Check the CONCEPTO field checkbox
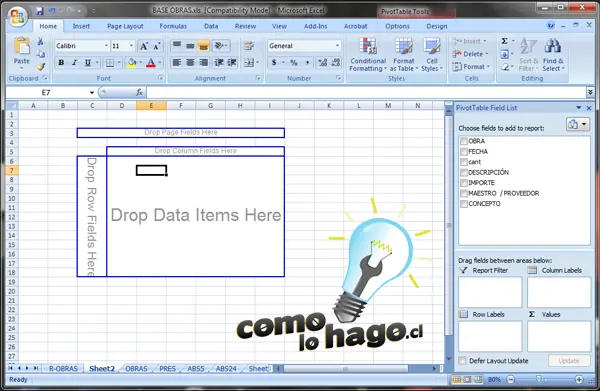The height and width of the screenshot is (391, 600). click(464, 204)
